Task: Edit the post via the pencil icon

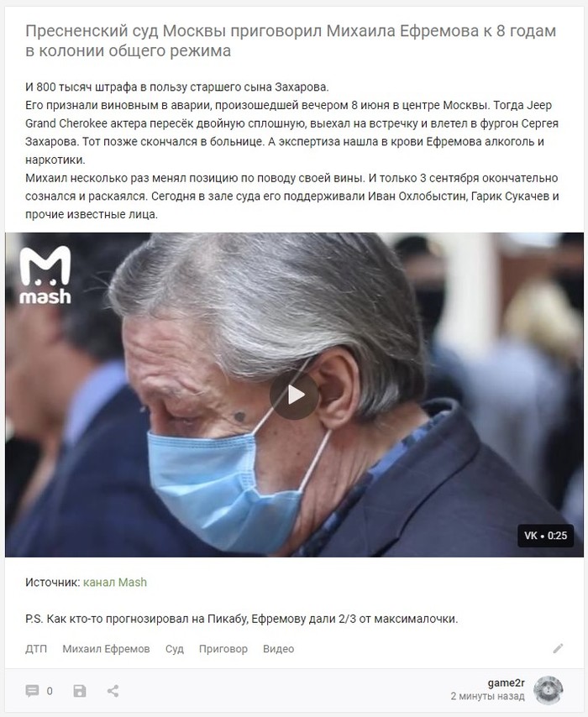Action: [x=558, y=648]
